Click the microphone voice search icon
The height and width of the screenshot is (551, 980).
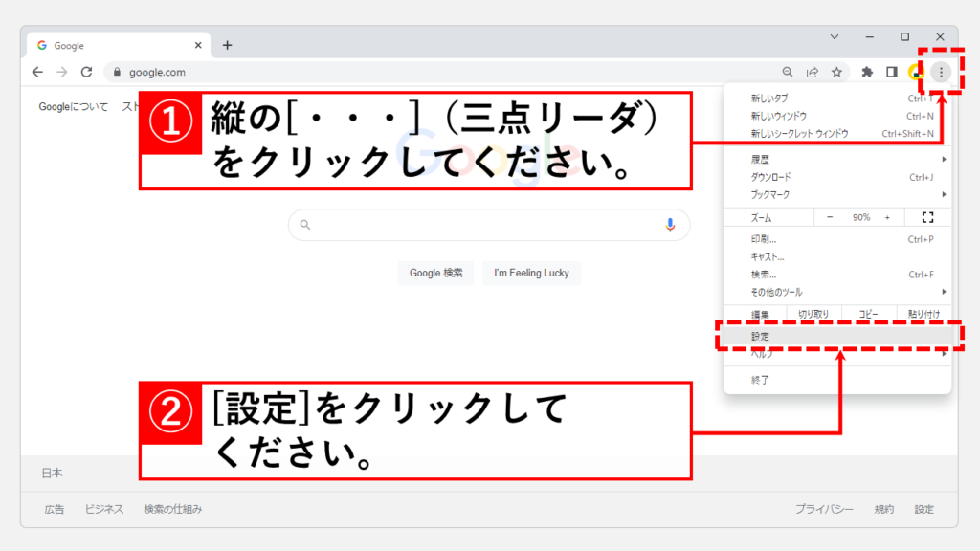670,225
